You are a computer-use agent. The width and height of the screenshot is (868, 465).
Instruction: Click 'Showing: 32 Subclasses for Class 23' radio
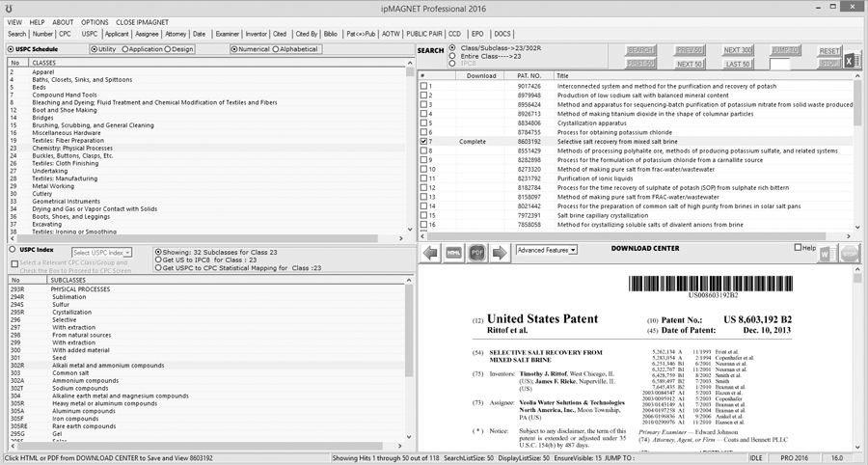click(x=158, y=252)
